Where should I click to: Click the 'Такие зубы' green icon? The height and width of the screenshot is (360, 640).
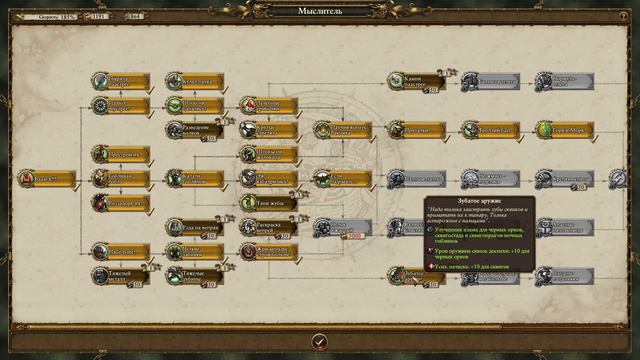[x=248, y=203]
